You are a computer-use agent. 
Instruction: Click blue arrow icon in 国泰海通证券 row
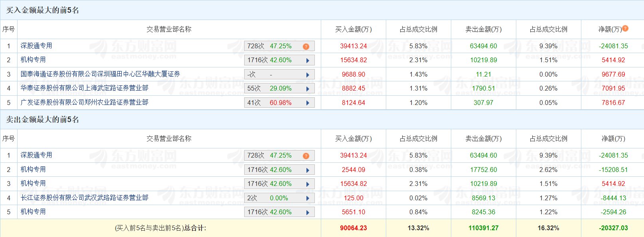308,75
